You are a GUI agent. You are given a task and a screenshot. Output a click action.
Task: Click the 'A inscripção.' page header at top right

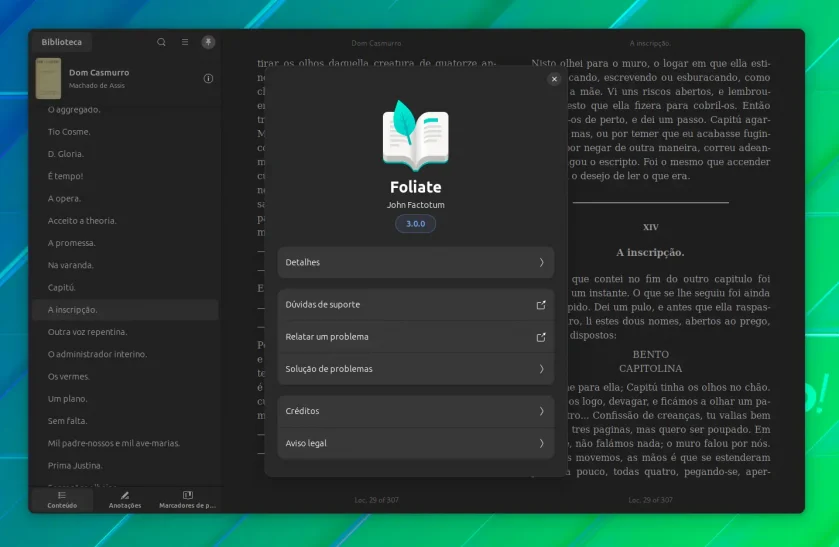650,43
